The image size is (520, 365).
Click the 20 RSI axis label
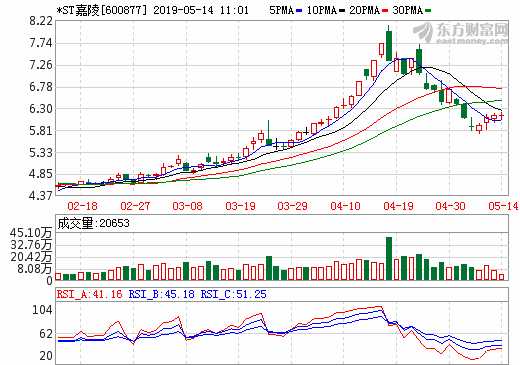tap(46, 356)
